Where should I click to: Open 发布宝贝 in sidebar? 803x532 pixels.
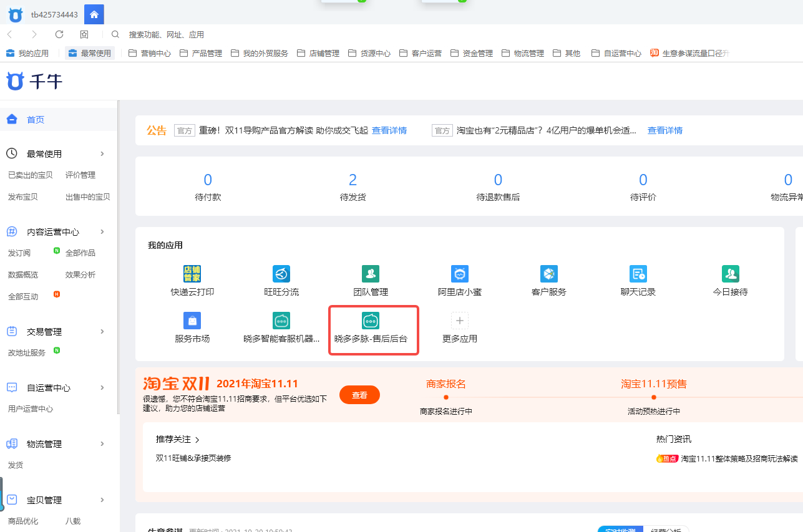tap(23, 197)
